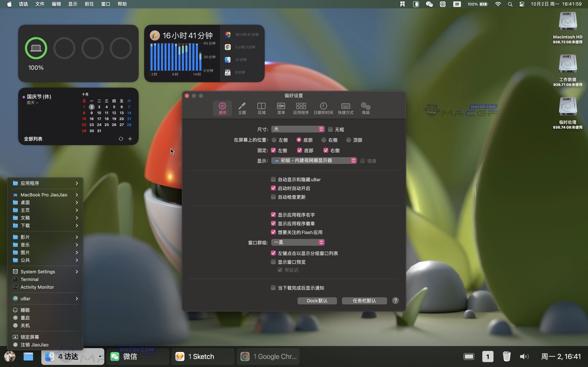
Task: Open the 区域 settings pane
Action: tap(261, 108)
